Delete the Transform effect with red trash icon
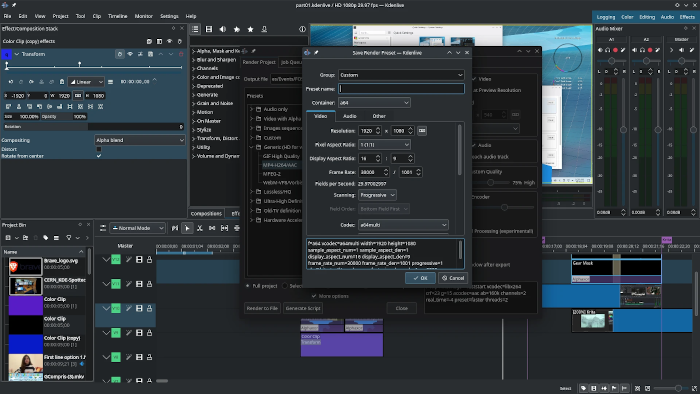This screenshot has height=394, width=700. (x=181, y=54)
